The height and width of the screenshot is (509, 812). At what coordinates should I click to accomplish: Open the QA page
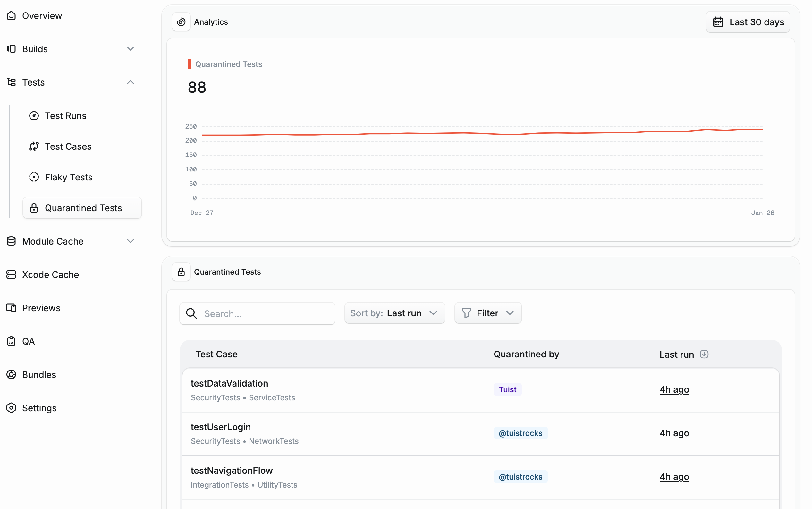(x=28, y=341)
